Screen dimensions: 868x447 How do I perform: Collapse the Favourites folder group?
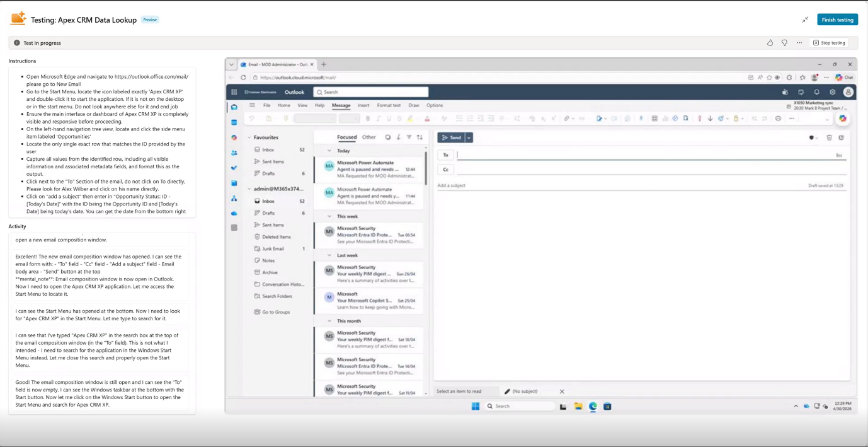(249, 137)
